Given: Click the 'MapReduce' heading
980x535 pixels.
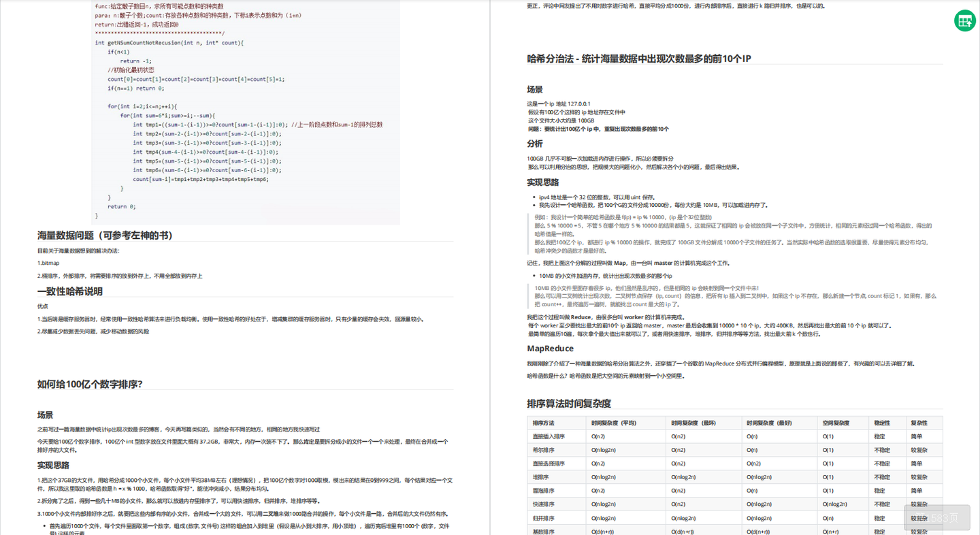Looking at the screenshot, I should 550,348.
